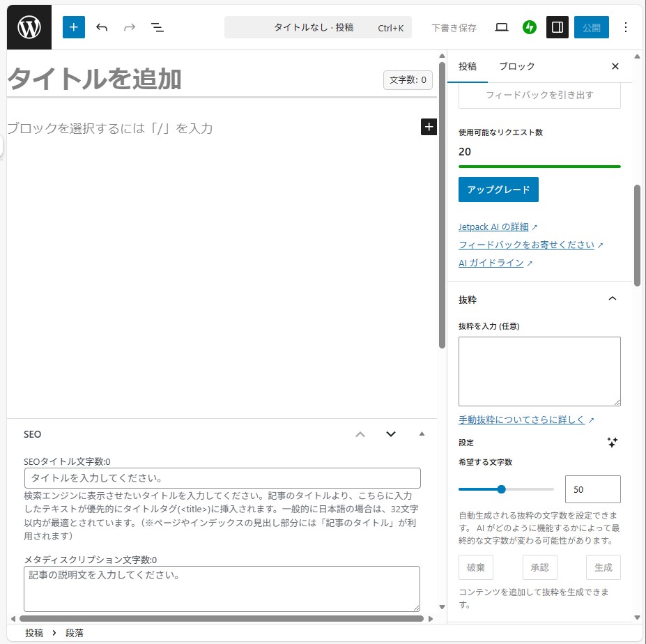Collapse the 抜粋 panel chevron

[613, 299]
